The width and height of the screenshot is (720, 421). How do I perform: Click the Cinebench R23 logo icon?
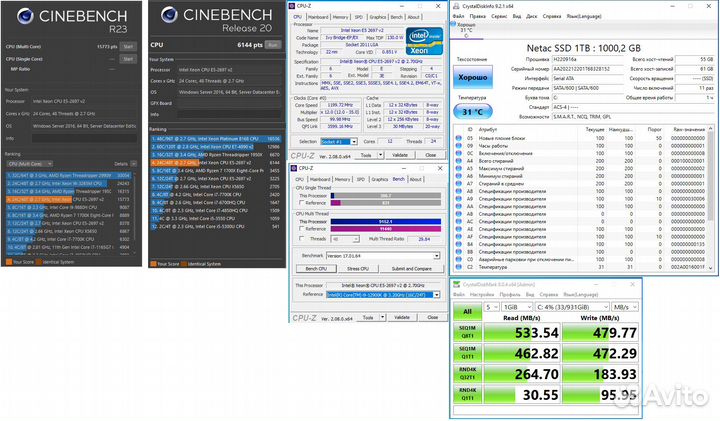click(25, 16)
